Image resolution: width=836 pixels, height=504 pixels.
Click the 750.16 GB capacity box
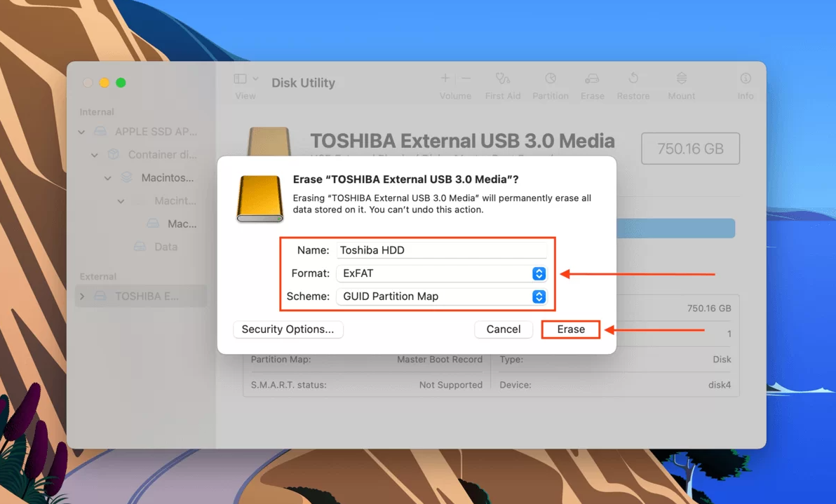click(690, 149)
